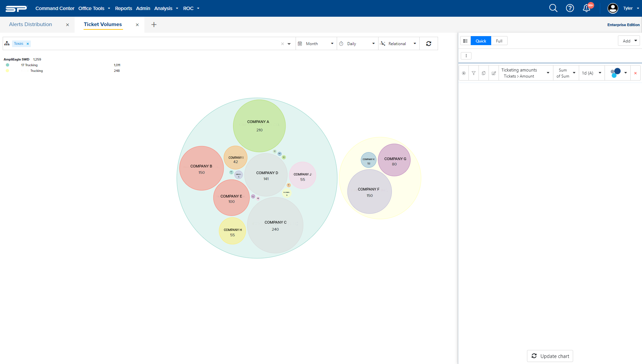Image resolution: width=642 pixels, height=364 pixels.
Task: Switch the panel to Full mode
Action: [499, 41]
